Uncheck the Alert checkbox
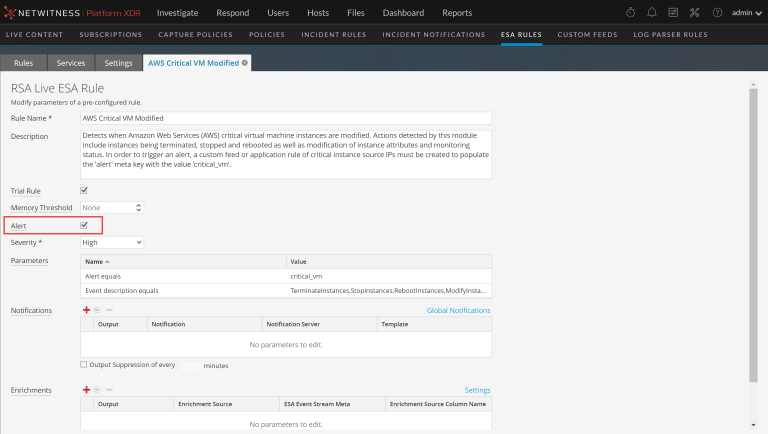Viewport: 768px width, 434px height. tap(84, 225)
